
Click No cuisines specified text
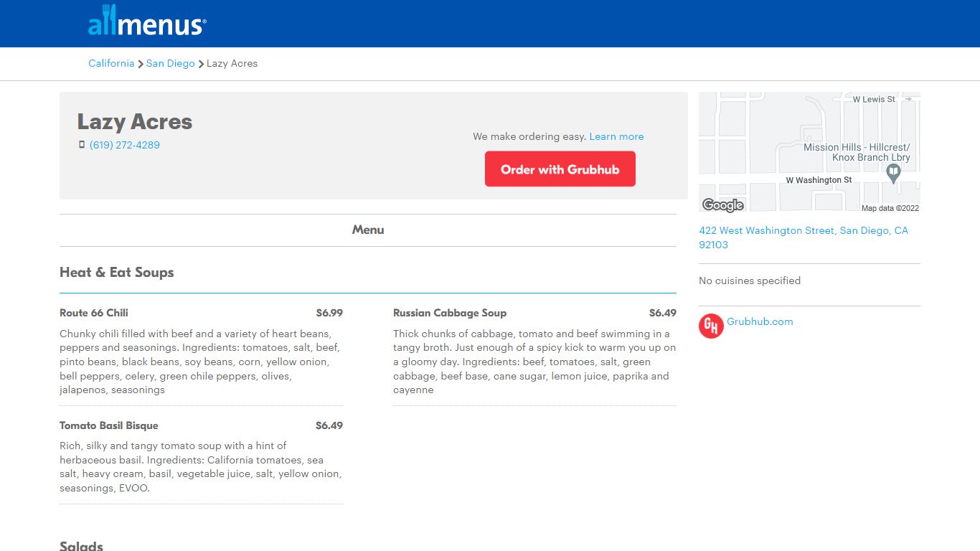coord(750,281)
